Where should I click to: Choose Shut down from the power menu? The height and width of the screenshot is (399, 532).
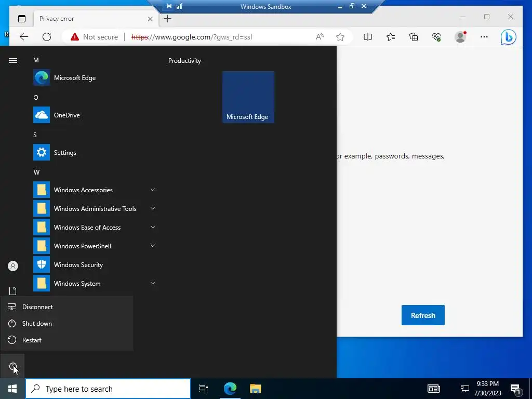pyautogui.click(x=67, y=323)
